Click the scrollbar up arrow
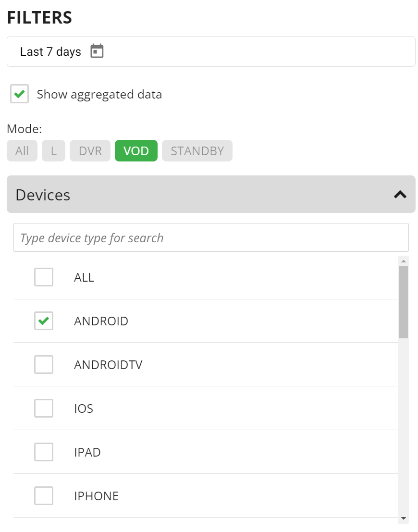This screenshot has width=418, height=532. tap(404, 261)
